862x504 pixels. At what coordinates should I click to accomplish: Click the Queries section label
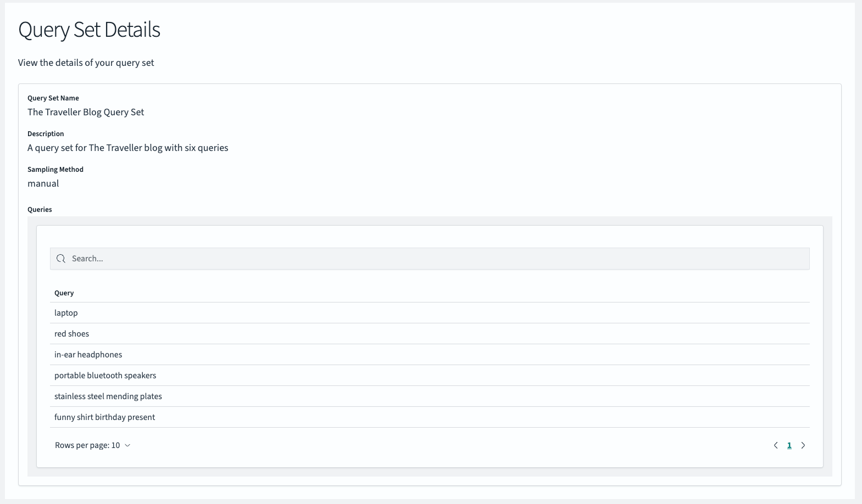click(40, 210)
